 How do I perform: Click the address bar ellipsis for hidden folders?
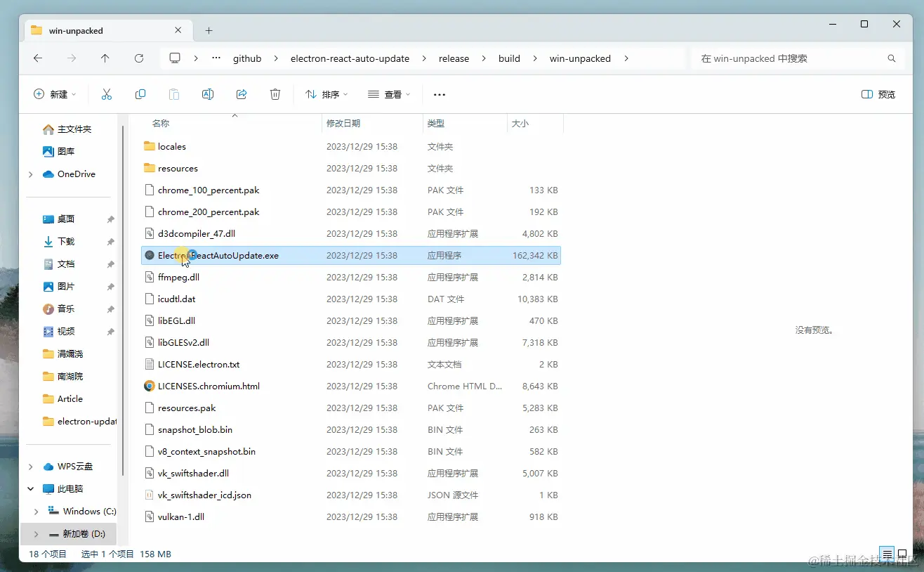pyautogui.click(x=216, y=58)
